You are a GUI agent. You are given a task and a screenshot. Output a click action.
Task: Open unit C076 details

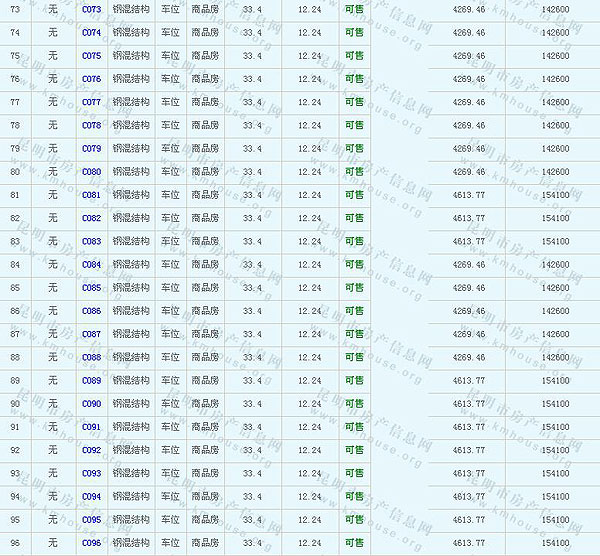coord(91,79)
